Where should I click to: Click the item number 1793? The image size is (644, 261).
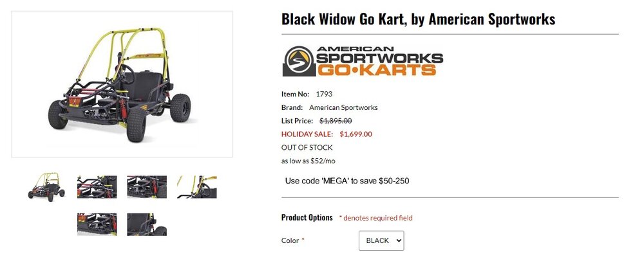pyautogui.click(x=324, y=94)
